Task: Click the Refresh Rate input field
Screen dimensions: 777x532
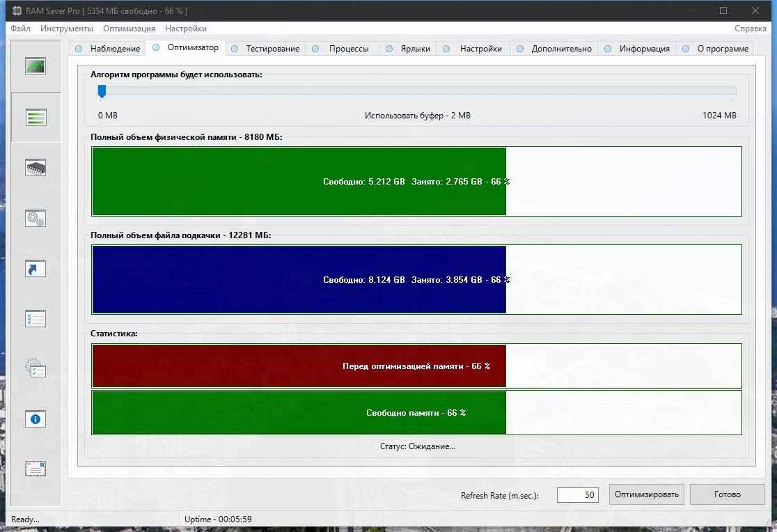Action: click(578, 495)
